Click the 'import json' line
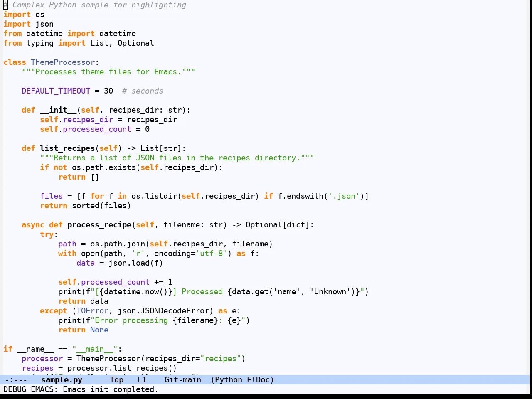The height and width of the screenshot is (399, 532). tap(28, 24)
